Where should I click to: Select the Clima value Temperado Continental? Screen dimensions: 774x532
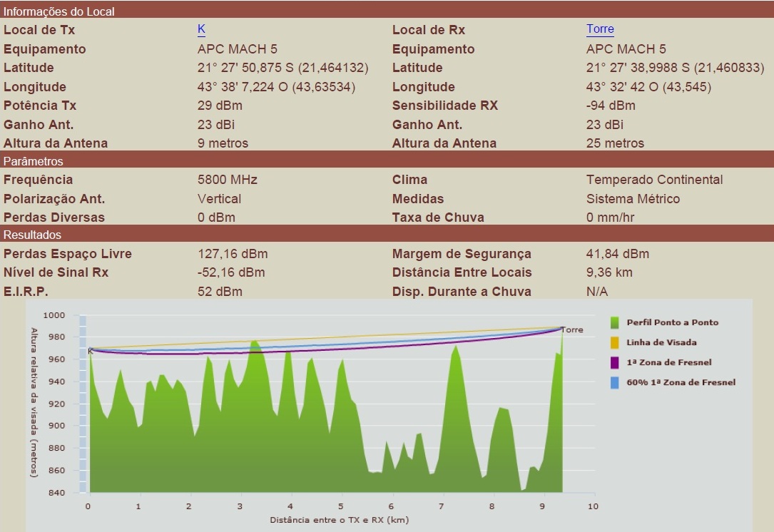coord(655,180)
